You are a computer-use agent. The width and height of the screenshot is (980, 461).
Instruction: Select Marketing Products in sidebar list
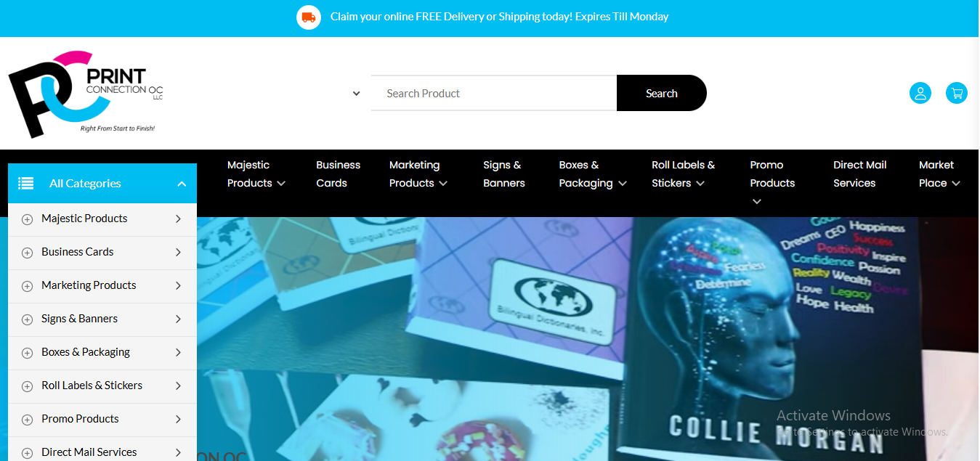point(89,285)
